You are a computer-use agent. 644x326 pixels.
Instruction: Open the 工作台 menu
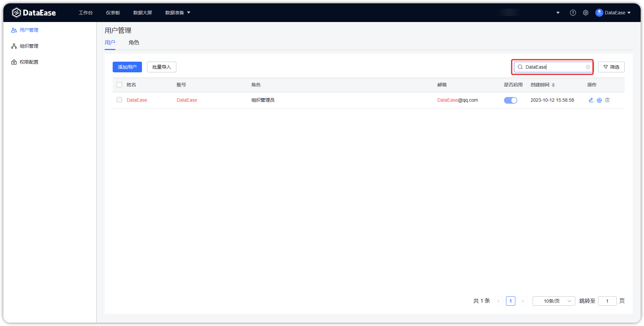[86, 13]
